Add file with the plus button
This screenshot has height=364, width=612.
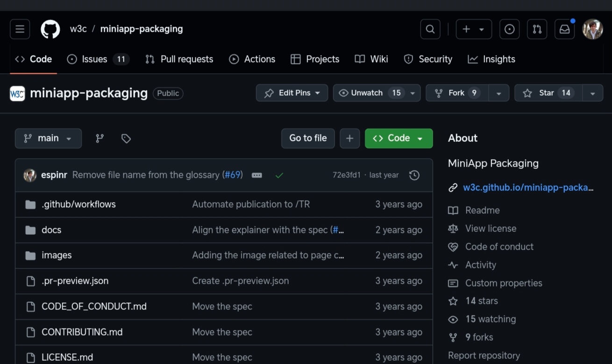point(349,138)
